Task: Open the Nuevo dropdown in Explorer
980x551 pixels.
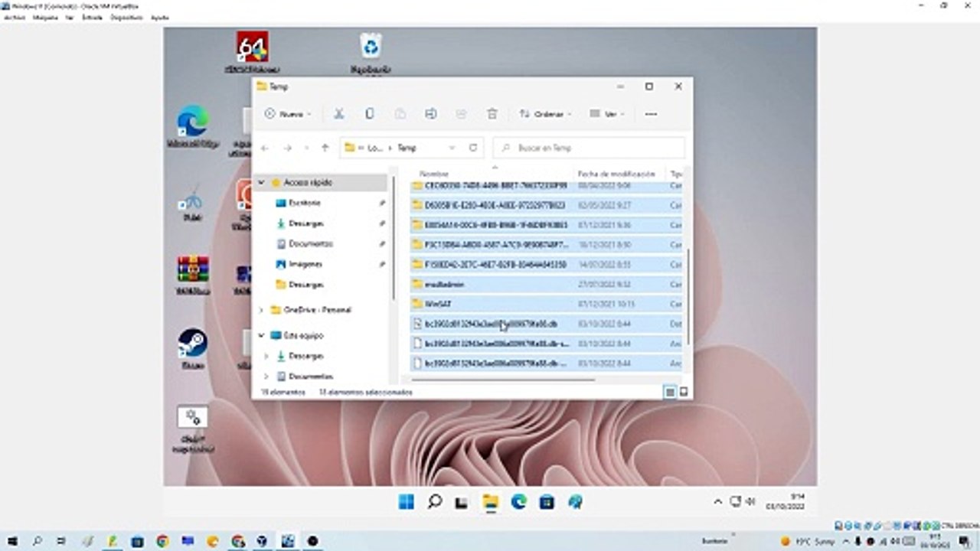Action: click(x=288, y=114)
